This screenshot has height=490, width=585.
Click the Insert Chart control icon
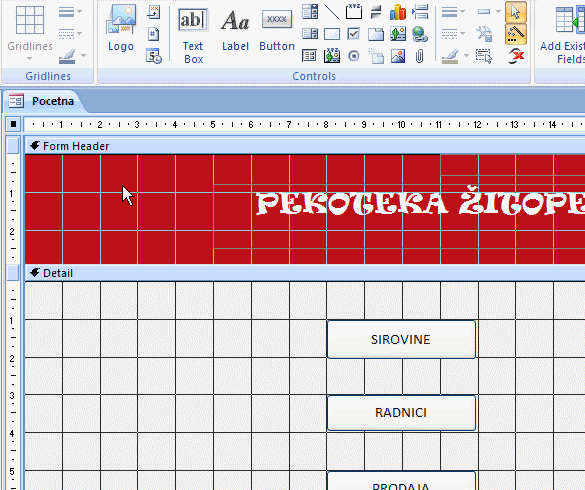[398, 12]
